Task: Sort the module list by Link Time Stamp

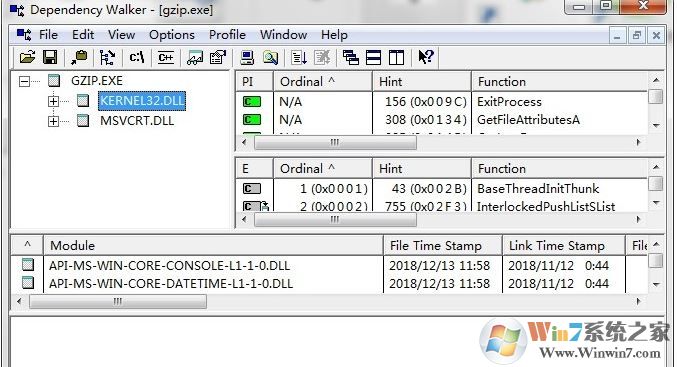Action: tap(564, 245)
